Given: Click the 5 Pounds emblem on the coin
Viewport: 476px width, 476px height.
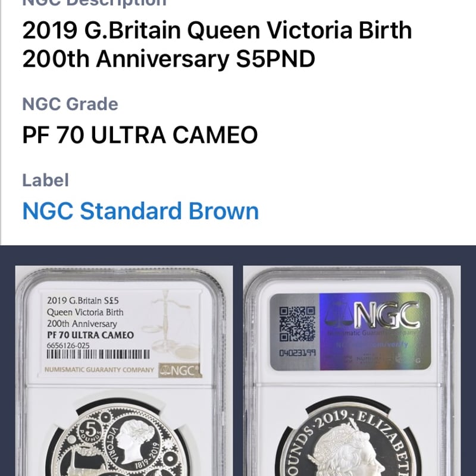Looking at the screenshot, I should 90,431.
